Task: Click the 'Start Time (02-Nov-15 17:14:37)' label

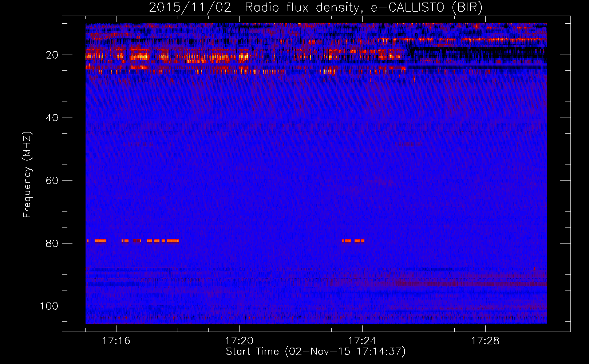Action: click(x=316, y=352)
